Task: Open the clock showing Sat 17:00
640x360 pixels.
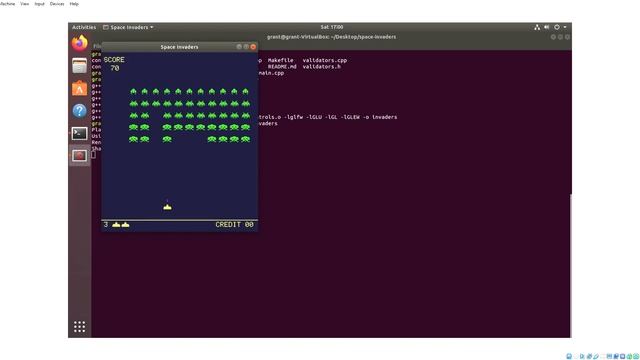Action: click(331, 27)
